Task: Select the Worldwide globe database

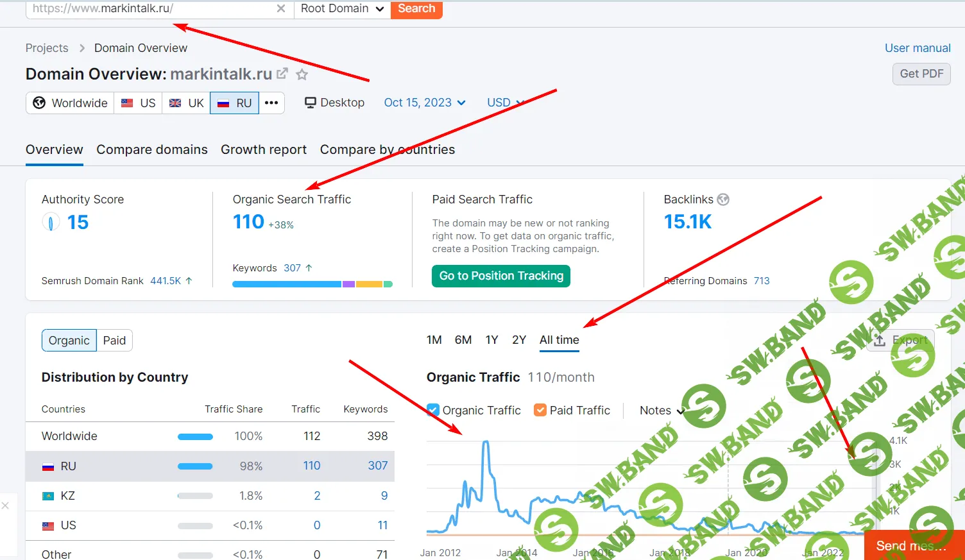Action: [71, 103]
